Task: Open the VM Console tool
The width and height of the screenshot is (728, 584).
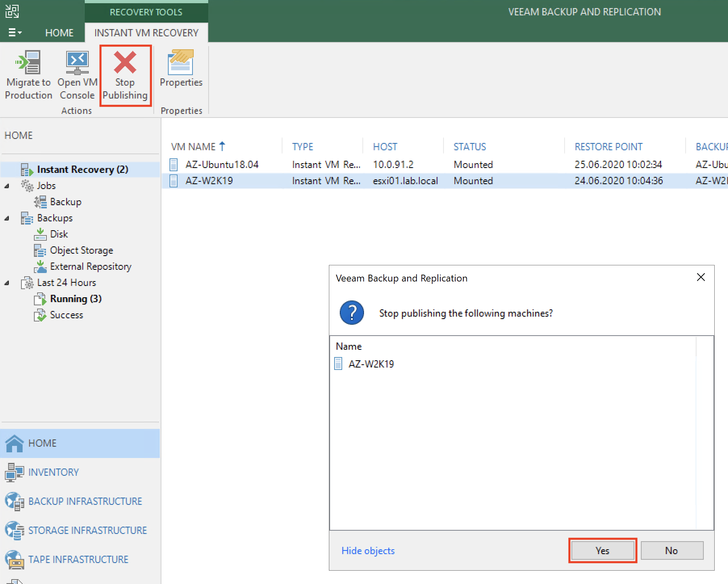Action: pyautogui.click(x=77, y=75)
